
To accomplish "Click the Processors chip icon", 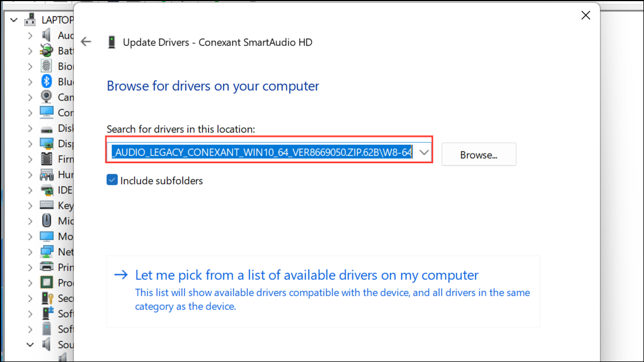I will [x=46, y=283].
